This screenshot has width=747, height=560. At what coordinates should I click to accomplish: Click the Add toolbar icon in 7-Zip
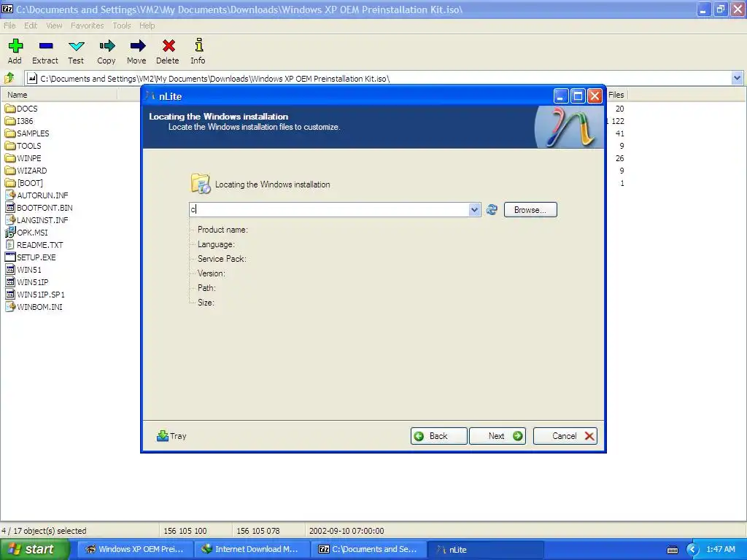coord(15,51)
